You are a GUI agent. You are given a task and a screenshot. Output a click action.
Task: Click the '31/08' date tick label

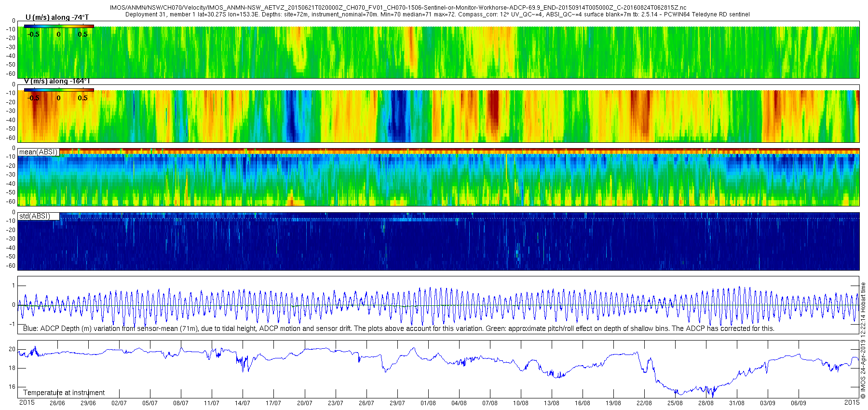pyautogui.click(x=736, y=403)
